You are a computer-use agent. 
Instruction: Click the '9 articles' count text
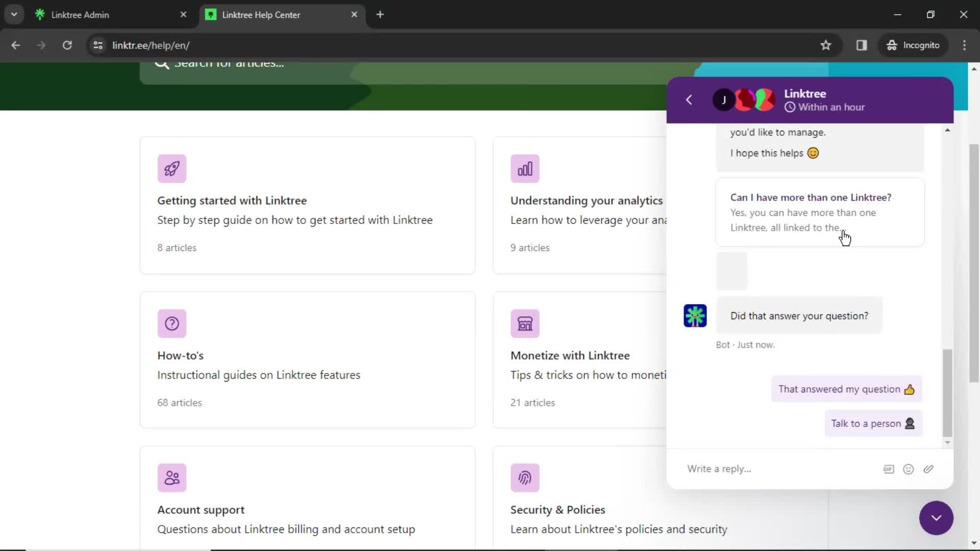[530, 248]
